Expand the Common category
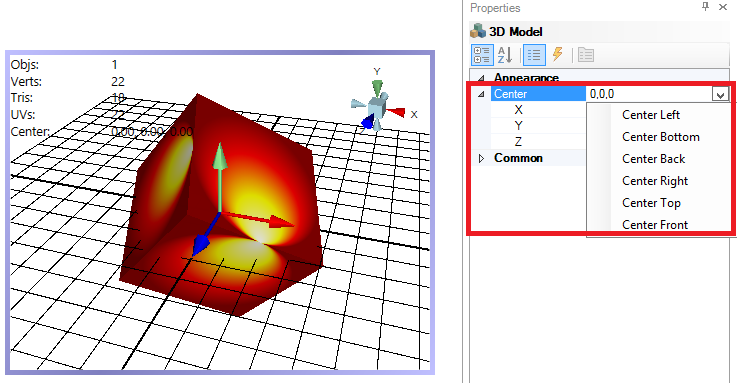737x383 pixels. click(x=481, y=158)
